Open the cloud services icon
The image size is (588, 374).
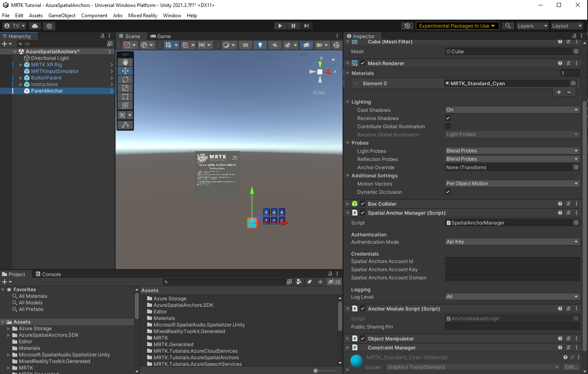(x=35, y=26)
